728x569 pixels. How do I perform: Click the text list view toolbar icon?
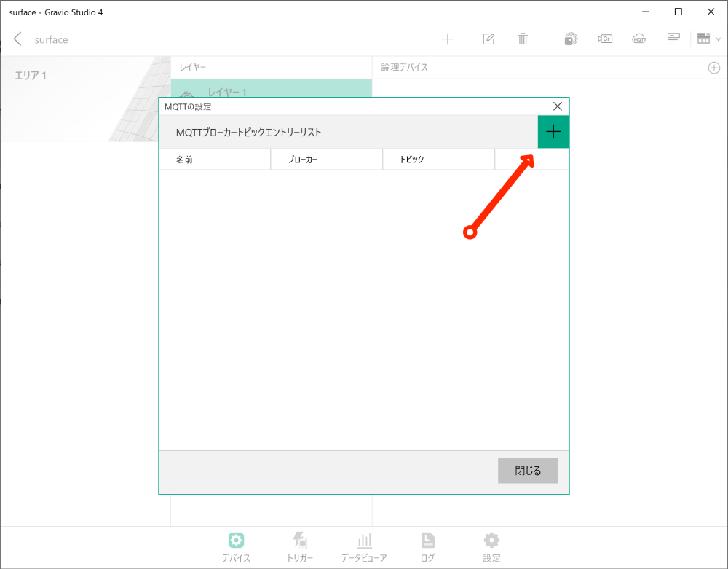tap(673, 39)
